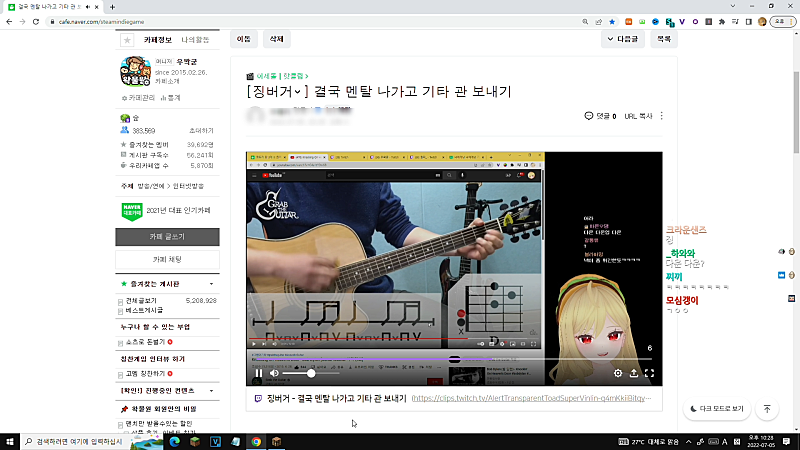Open the media control icon in toolbar

735,22
